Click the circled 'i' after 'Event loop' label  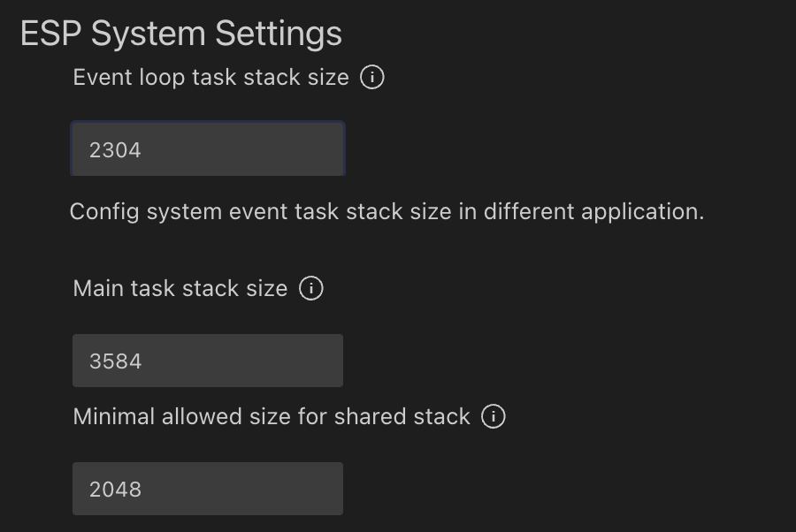pos(372,78)
